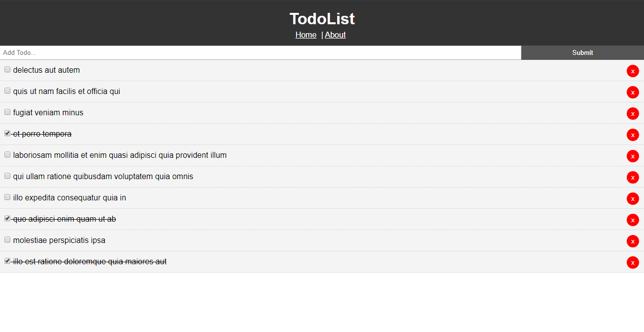Mark 'fugiat veniam minus' as complete
Screen dimensions: 644x332
pos(7,112)
